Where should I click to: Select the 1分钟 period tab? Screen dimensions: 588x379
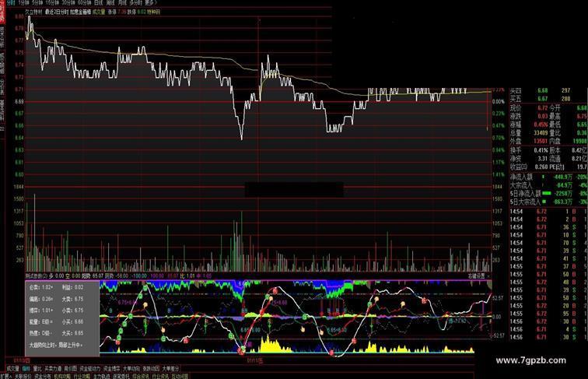(23, 2)
